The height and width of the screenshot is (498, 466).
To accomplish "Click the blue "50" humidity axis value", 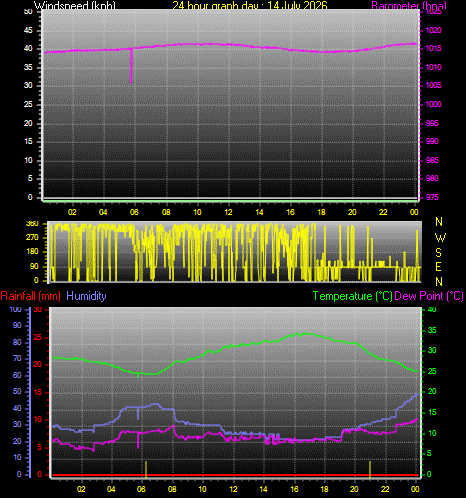I will pyautogui.click(x=17, y=391).
